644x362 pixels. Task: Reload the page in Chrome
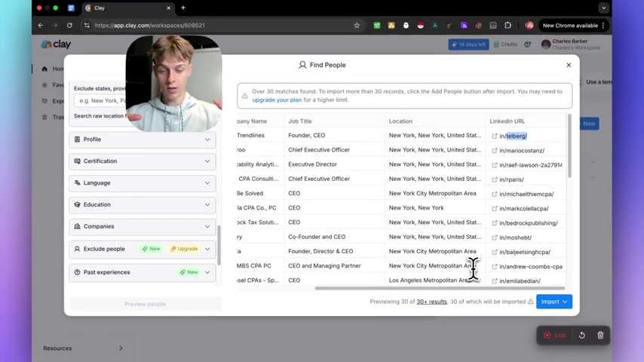[69, 26]
